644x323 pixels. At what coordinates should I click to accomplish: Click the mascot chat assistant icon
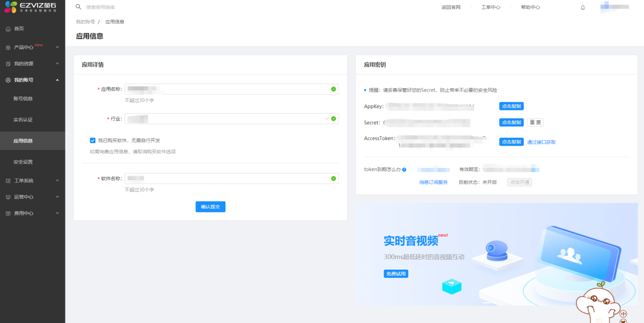pyautogui.click(x=601, y=304)
